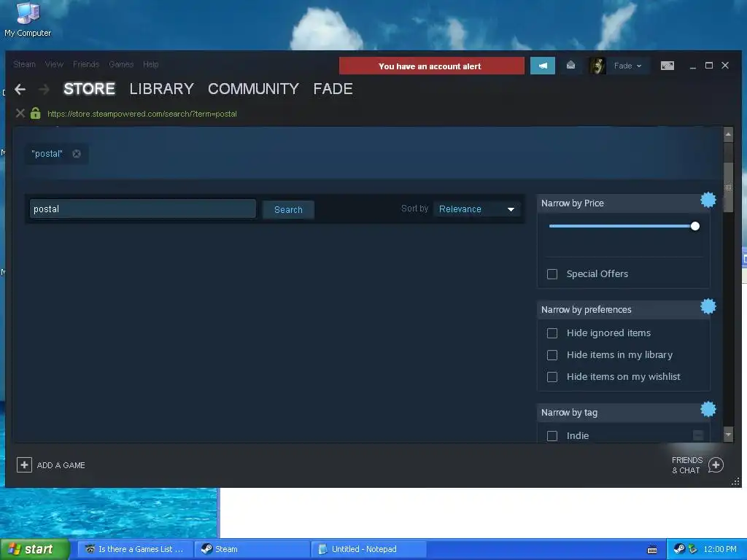
Task: Open the announcements megaphone icon
Action: [x=543, y=66]
